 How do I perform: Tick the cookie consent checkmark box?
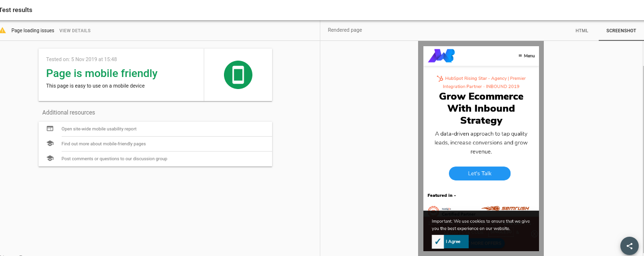click(x=438, y=242)
